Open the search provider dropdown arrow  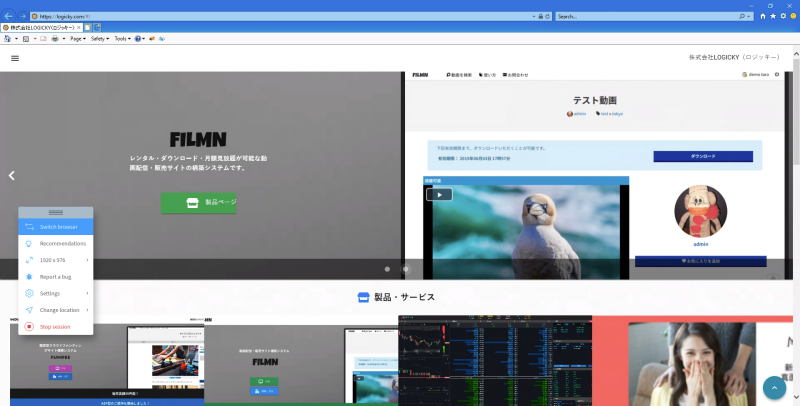click(x=748, y=16)
